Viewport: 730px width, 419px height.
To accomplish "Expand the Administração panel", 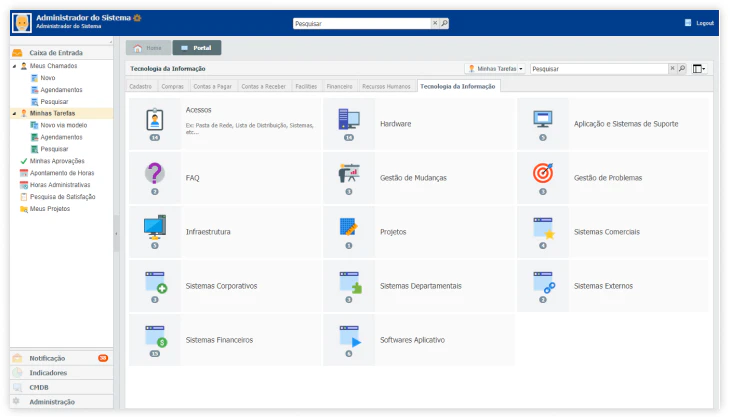I will pos(61,402).
